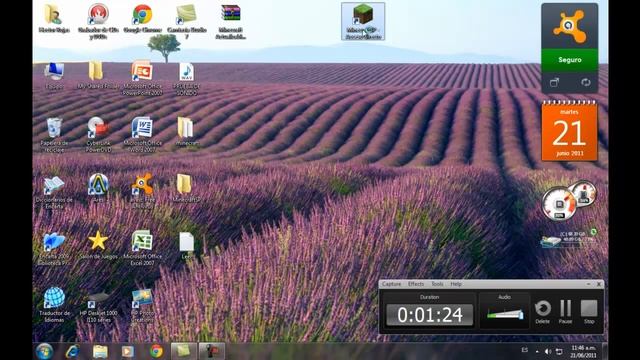The image size is (640, 360).
Task: Open the volume speaker tray icon
Action: tap(548, 351)
